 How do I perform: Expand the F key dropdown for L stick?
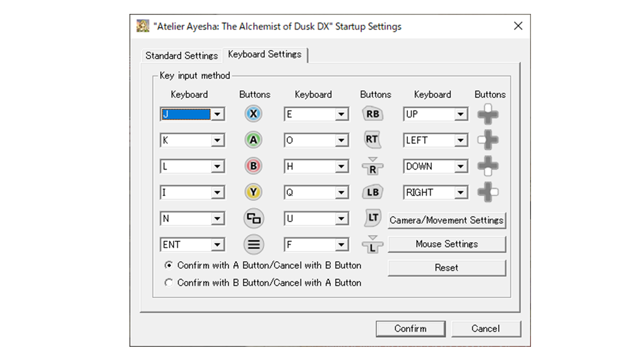pos(342,245)
